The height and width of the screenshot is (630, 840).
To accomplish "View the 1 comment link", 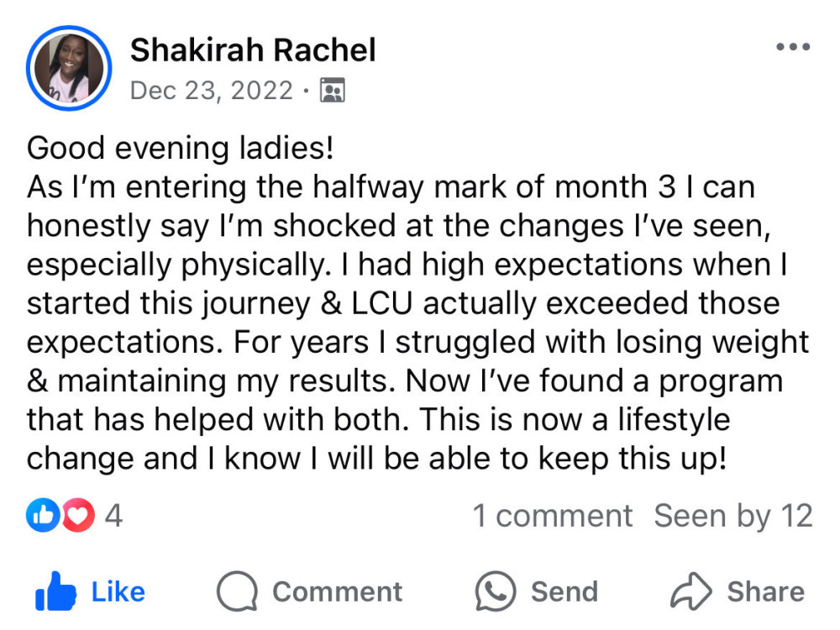I will pyautogui.click(x=553, y=516).
